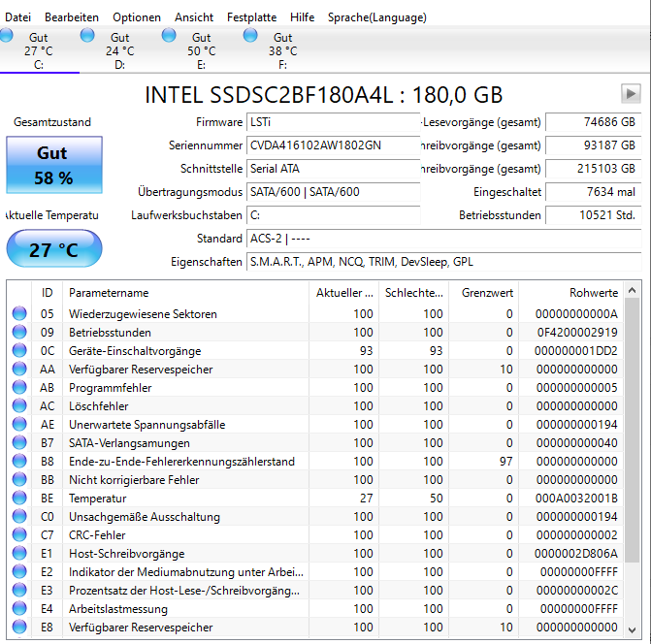The image size is (651, 644).
Task: Click the health orb above drive F:
Action: point(251,36)
